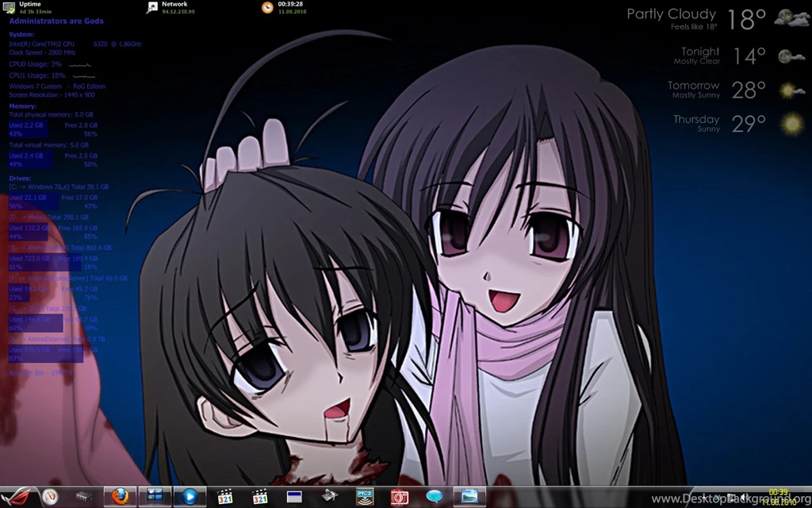Click the Tonight moon weather icon

click(x=791, y=56)
